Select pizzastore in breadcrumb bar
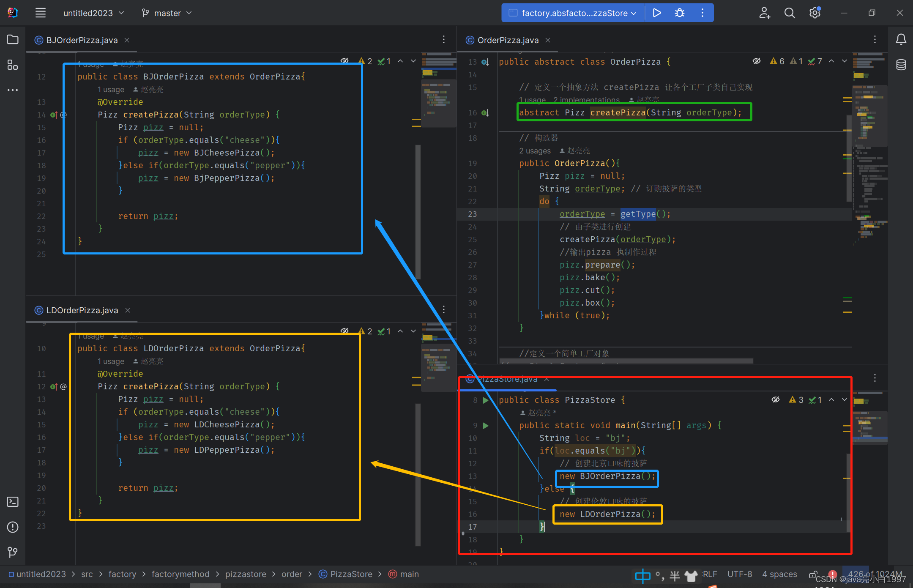This screenshot has width=913, height=588. [246, 574]
